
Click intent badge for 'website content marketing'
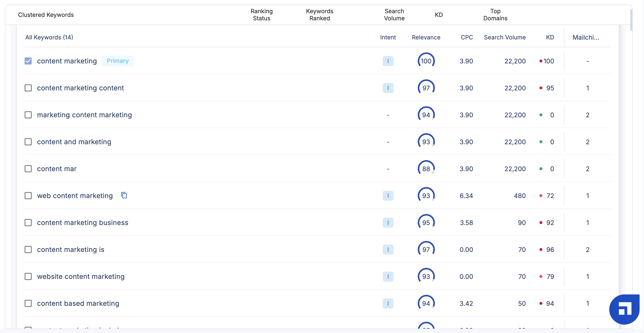[x=388, y=277]
